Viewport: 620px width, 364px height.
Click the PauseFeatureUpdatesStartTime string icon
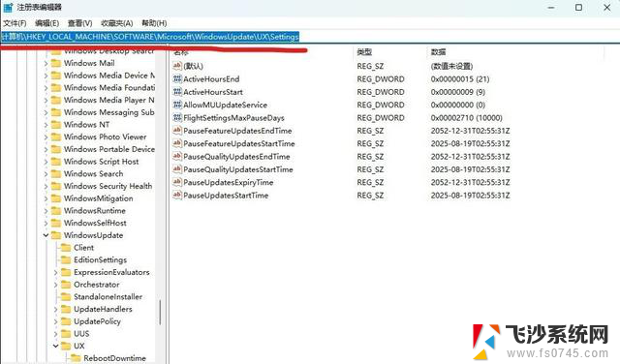click(177, 143)
